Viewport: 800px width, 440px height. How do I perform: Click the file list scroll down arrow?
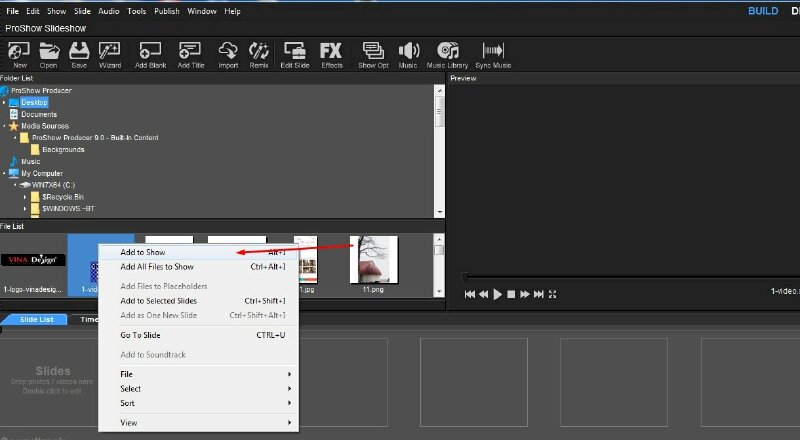pyautogui.click(x=439, y=291)
